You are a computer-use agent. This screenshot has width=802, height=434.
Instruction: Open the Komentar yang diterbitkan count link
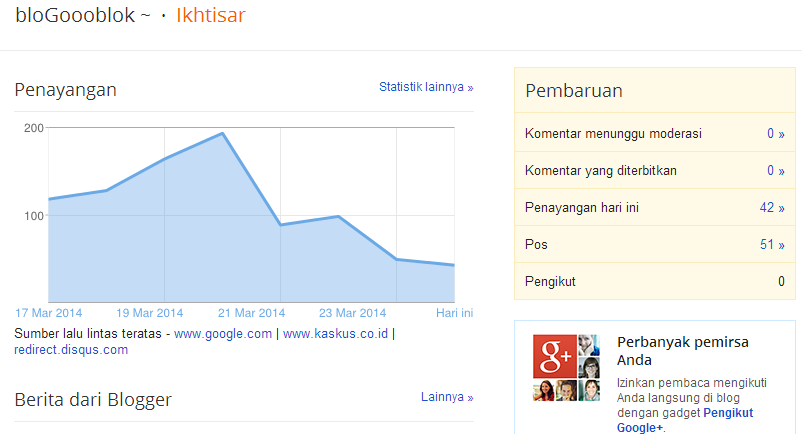(x=775, y=171)
